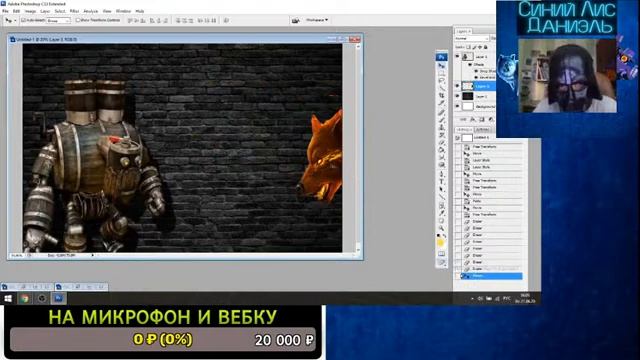Click the link layers icon

[464, 119]
